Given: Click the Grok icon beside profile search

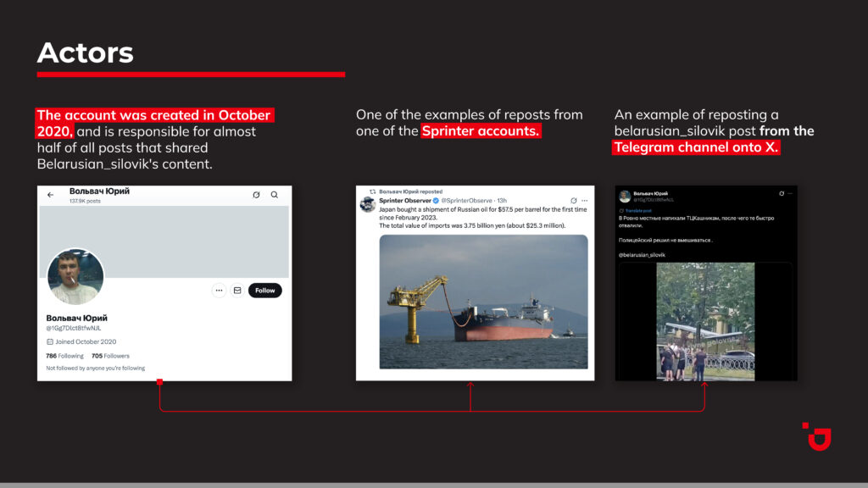Looking at the screenshot, I should [x=256, y=195].
